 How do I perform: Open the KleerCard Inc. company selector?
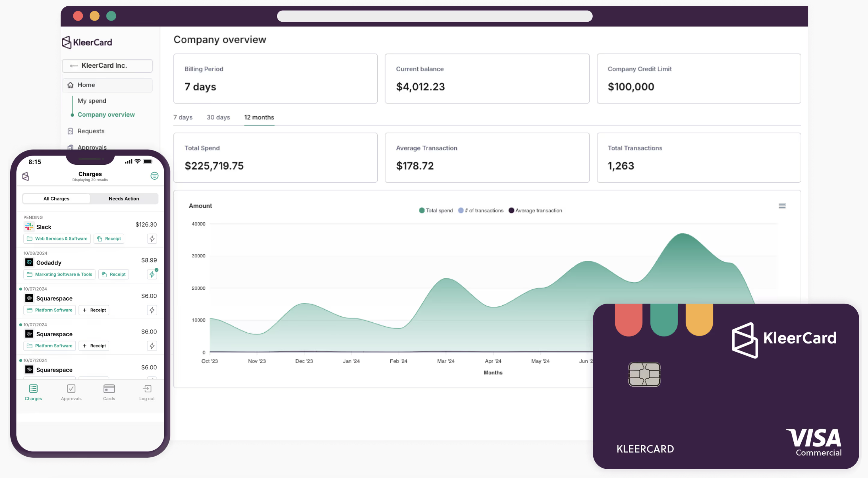[107, 66]
